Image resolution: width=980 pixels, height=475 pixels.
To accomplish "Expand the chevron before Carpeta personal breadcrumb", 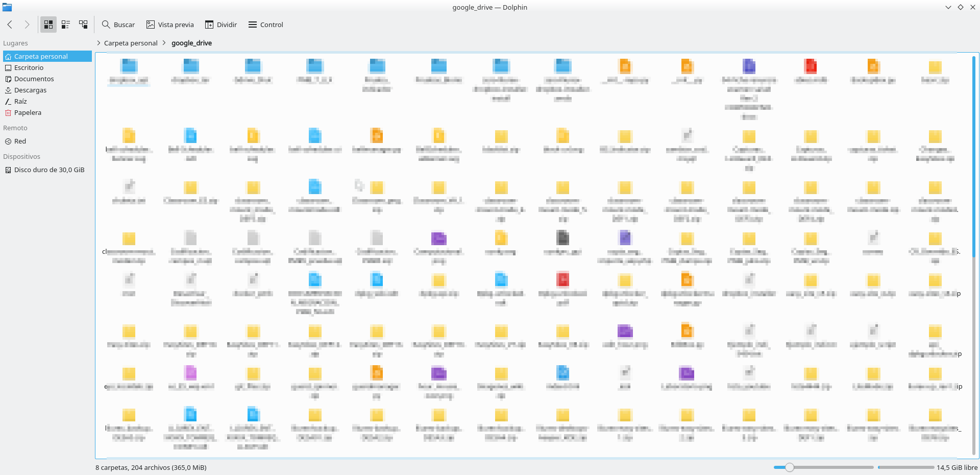I will (x=99, y=43).
